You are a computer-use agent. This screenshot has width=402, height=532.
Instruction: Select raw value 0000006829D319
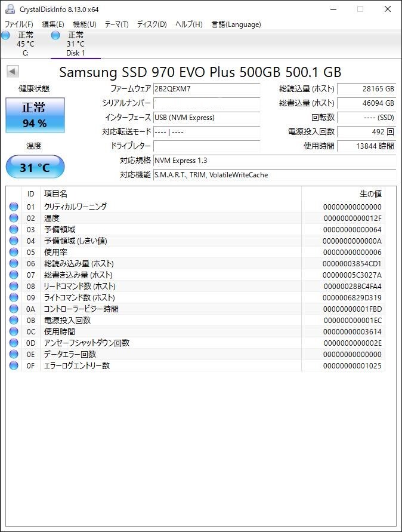352,298
